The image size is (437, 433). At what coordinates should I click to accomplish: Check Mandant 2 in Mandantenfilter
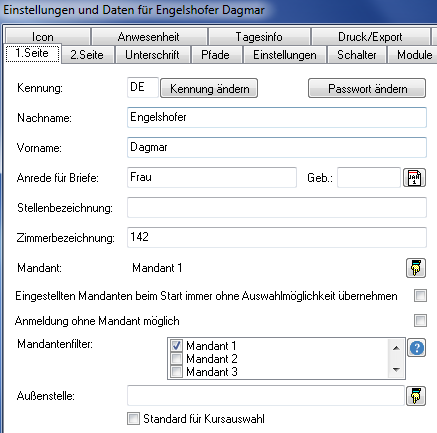point(176,359)
